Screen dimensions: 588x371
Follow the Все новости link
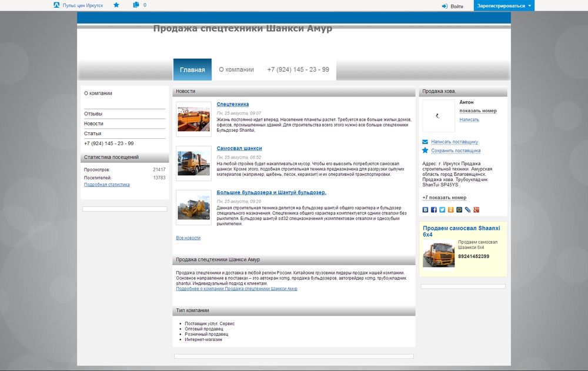(x=188, y=238)
